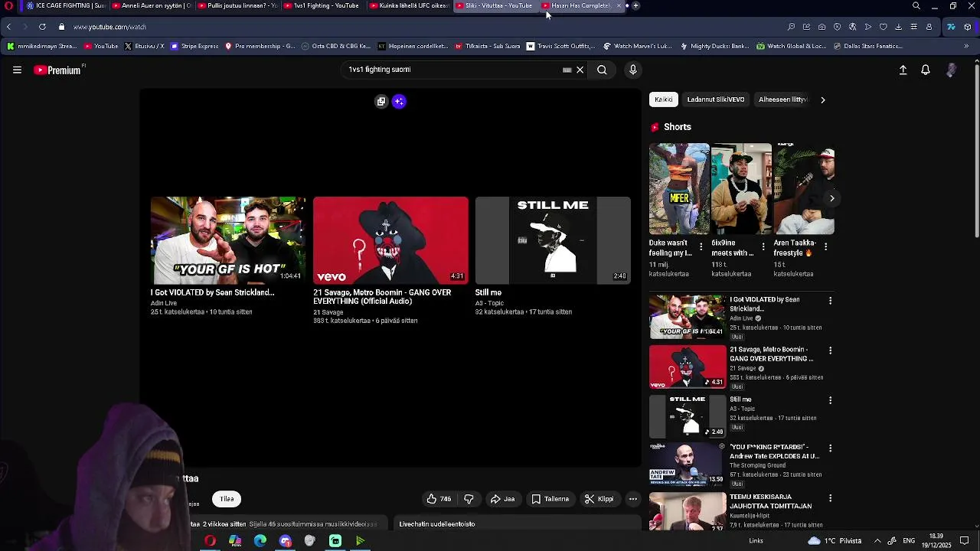Advance the Shorts shelf to next

pyautogui.click(x=831, y=198)
